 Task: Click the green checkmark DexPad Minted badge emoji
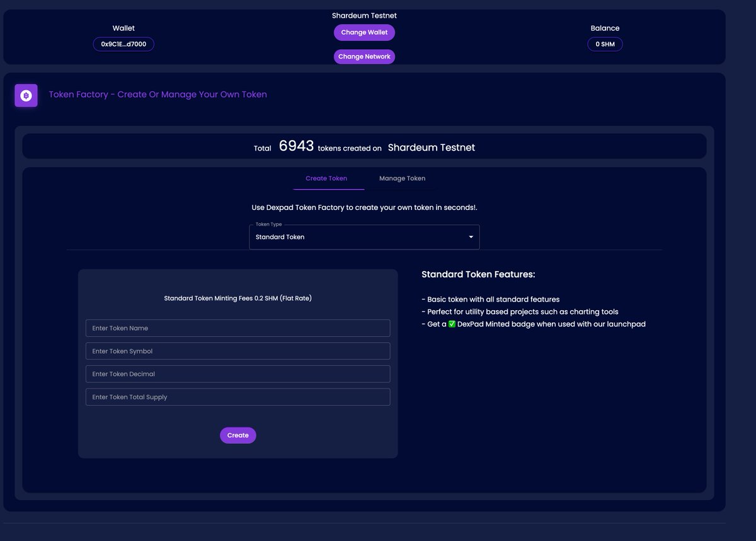[452, 324]
